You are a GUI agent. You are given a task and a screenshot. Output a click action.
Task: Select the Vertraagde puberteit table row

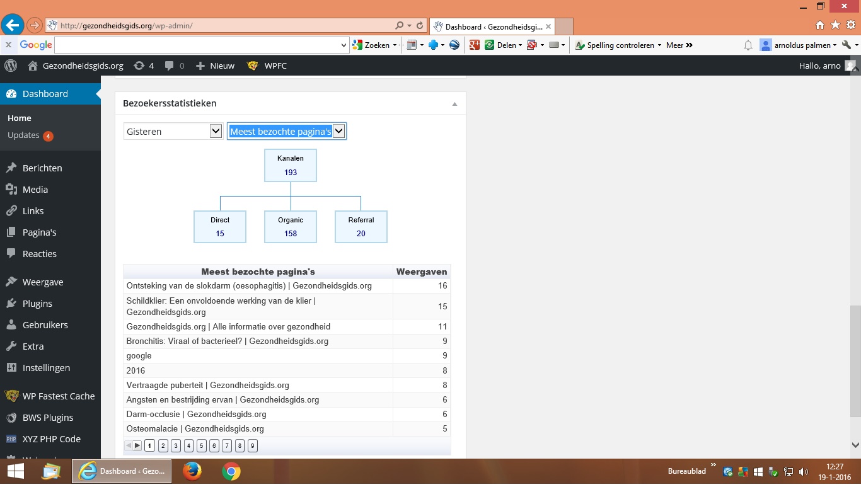point(287,385)
